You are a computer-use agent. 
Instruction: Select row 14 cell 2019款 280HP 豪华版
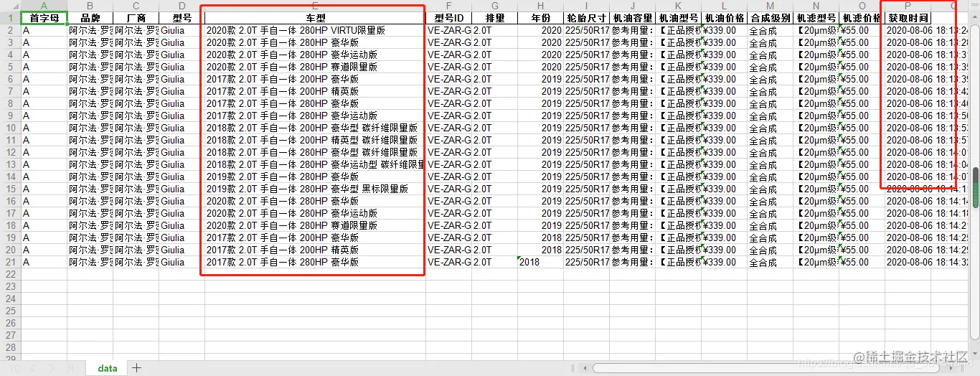coord(315,177)
